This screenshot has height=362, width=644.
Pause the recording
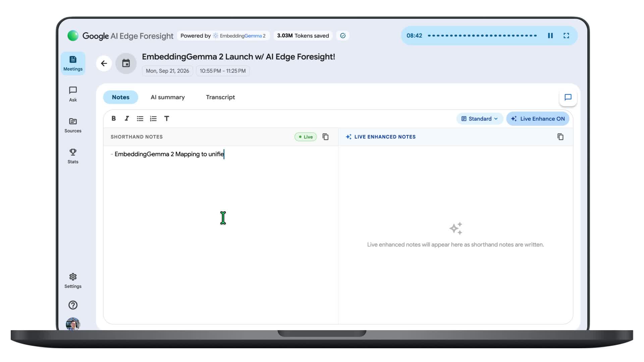point(550,36)
